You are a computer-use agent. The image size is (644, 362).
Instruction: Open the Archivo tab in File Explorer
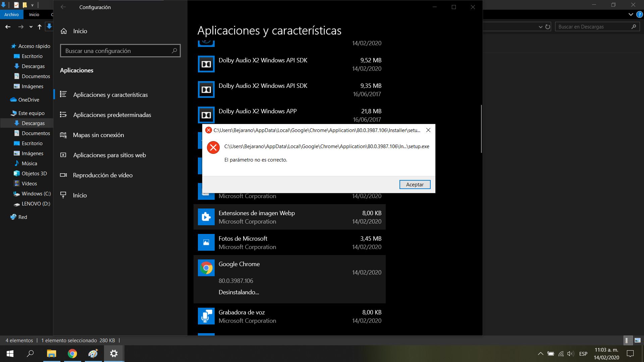[11, 14]
